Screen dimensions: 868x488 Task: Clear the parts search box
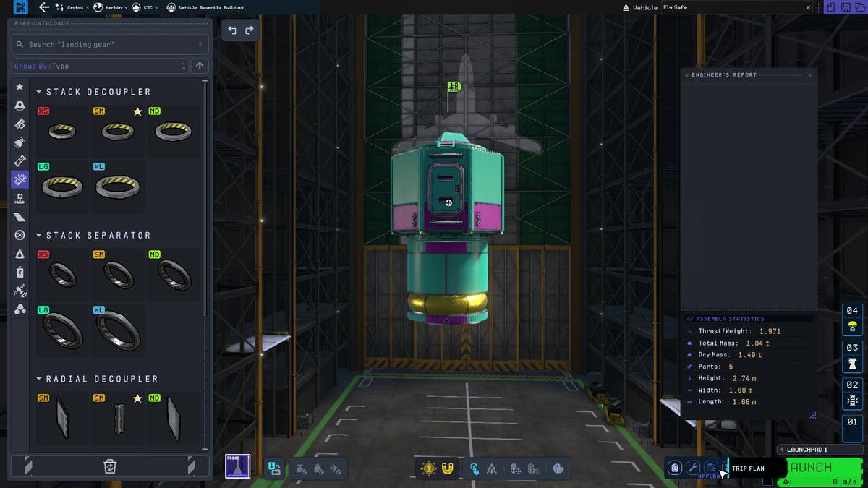pos(200,44)
